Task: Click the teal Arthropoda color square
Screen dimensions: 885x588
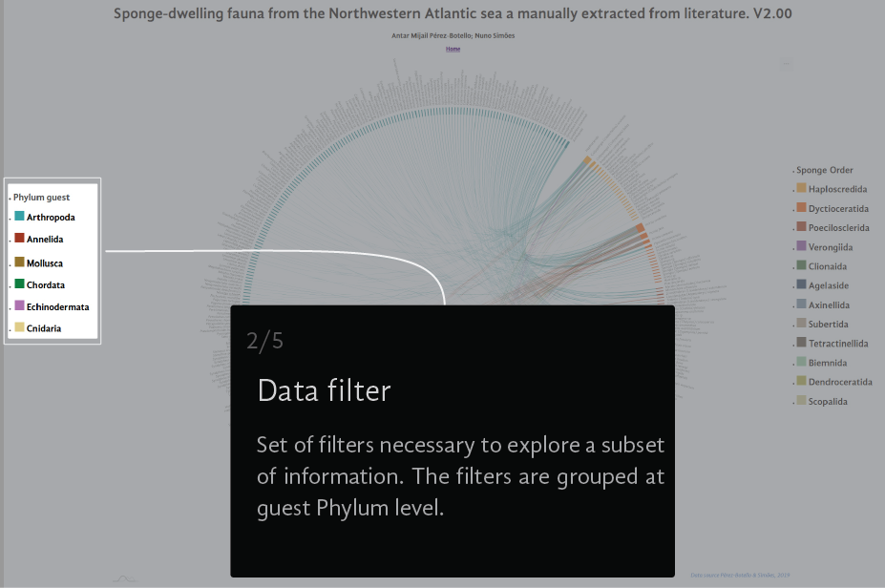Action: [x=20, y=218]
